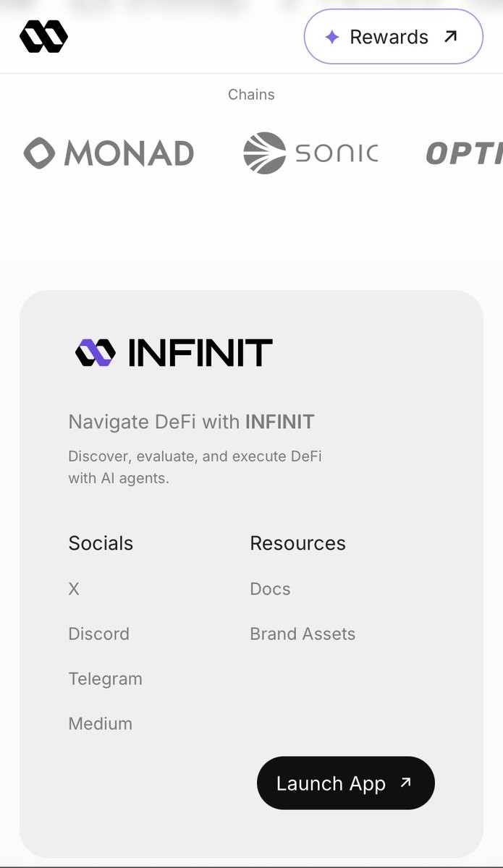The image size is (503, 868).
Task: Open the Discord link
Action: (x=99, y=634)
